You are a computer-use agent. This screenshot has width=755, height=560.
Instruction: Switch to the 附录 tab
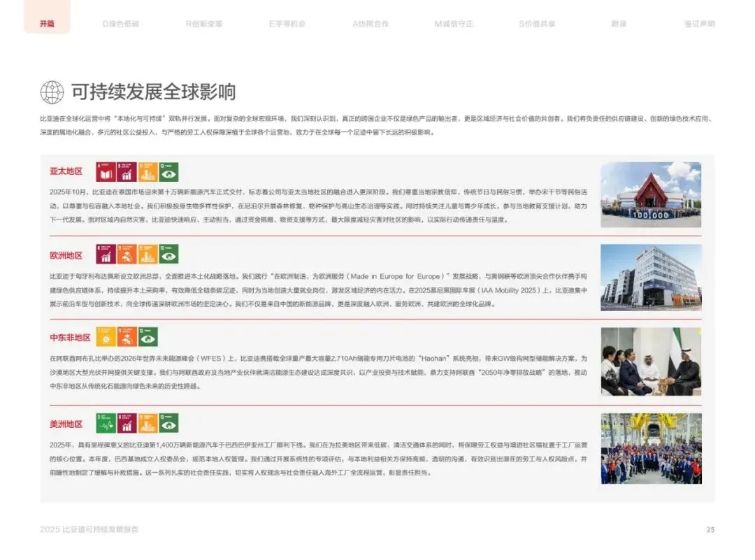point(619,24)
